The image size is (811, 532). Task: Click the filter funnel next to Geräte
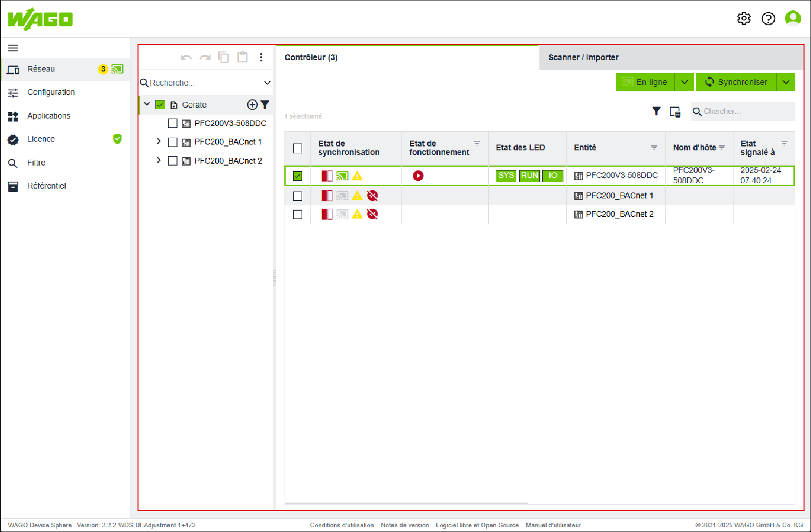point(265,104)
